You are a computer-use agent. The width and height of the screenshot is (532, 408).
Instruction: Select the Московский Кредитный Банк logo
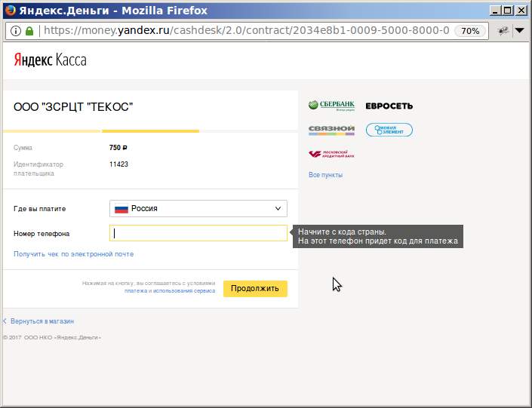(x=331, y=154)
